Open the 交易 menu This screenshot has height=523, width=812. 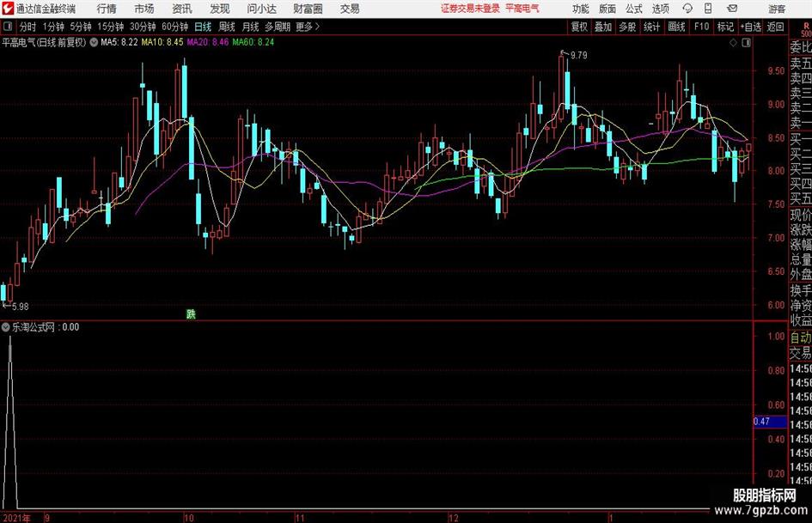pos(350,9)
